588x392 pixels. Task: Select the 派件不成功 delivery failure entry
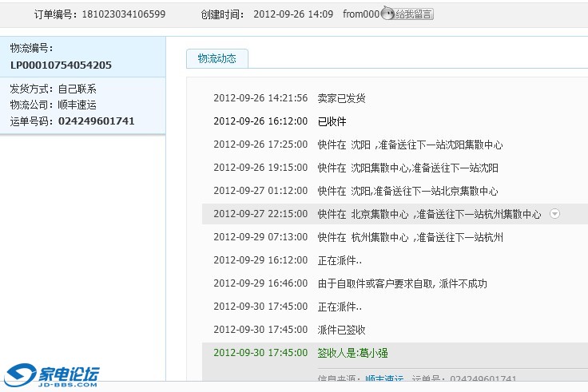pos(402,283)
